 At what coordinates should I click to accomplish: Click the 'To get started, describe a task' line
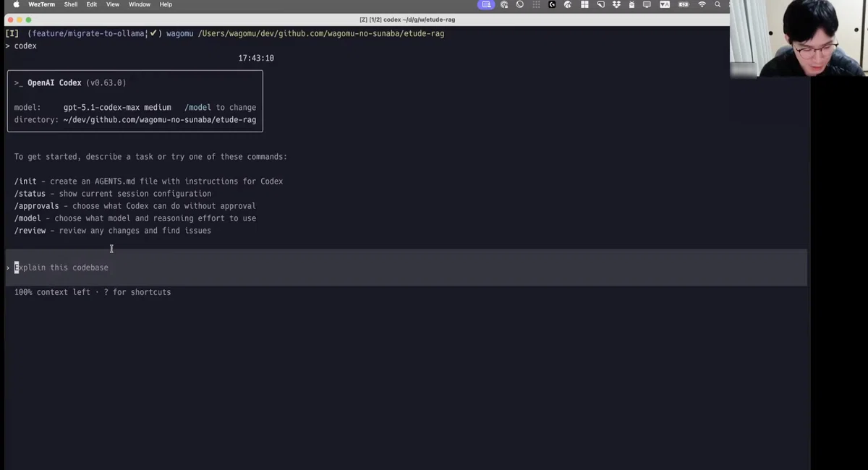click(x=150, y=157)
